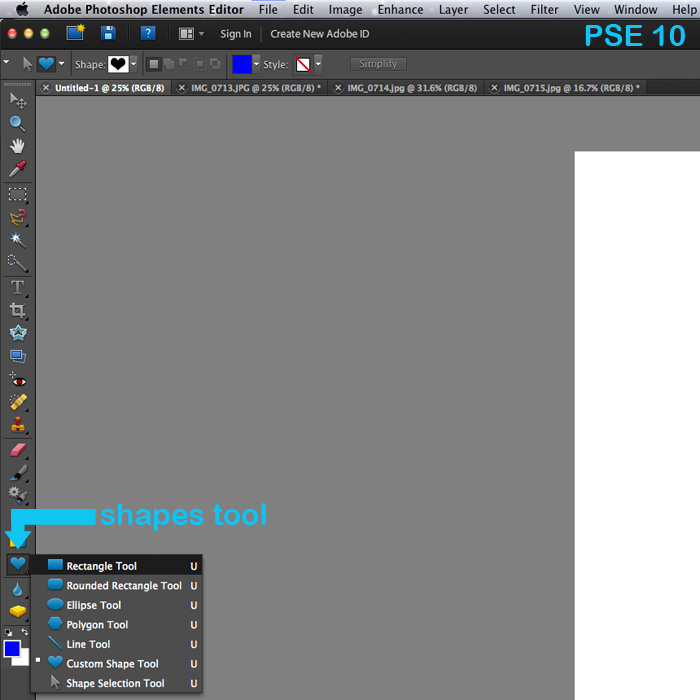Select the Straighten tool
Viewport: 700px width, 700px height.
(x=18, y=356)
